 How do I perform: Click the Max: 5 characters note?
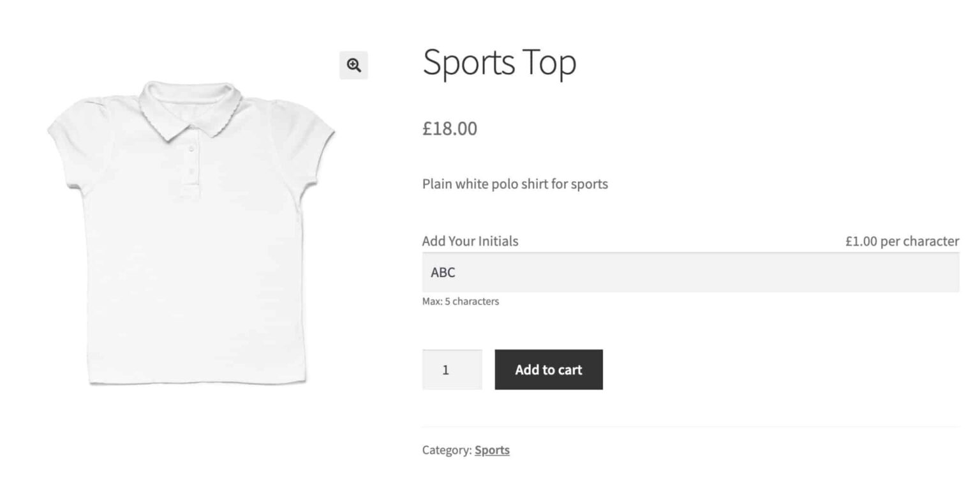pyautogui.click(x=461, y=301)
